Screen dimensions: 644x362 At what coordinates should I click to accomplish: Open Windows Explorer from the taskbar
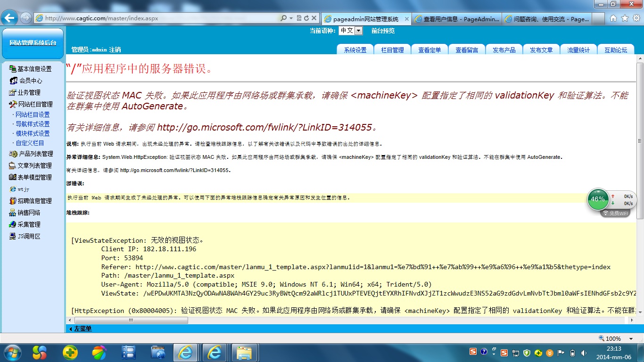click(244, 352)
